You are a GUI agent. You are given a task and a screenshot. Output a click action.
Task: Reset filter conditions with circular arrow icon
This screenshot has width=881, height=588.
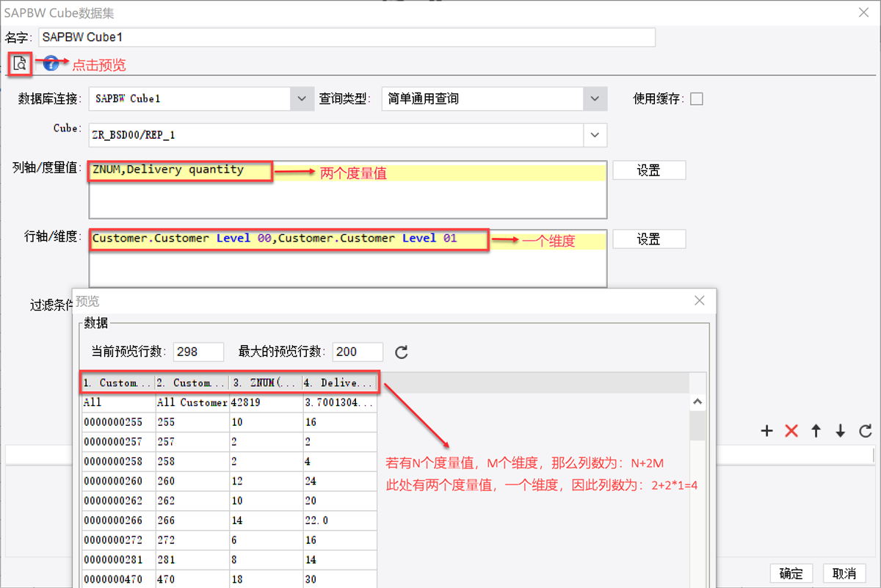point(866,431)
